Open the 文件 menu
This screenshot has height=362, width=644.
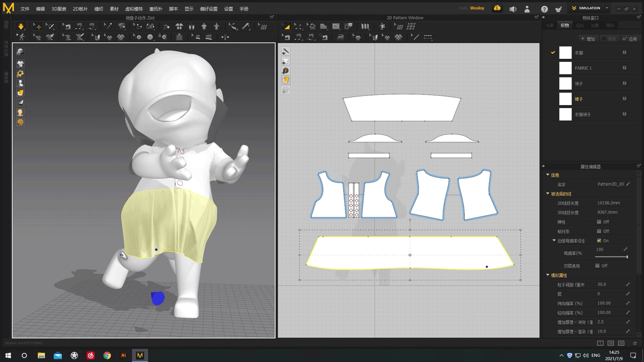25,9
